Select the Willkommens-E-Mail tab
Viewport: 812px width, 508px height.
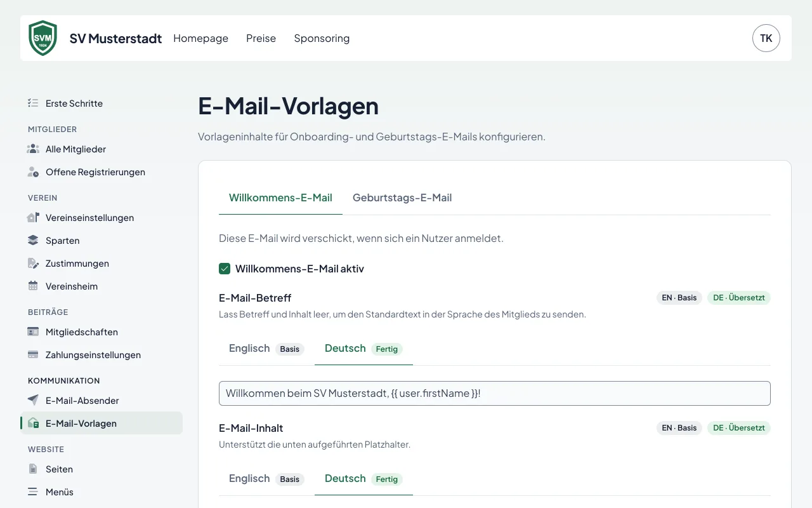(280, 197)
